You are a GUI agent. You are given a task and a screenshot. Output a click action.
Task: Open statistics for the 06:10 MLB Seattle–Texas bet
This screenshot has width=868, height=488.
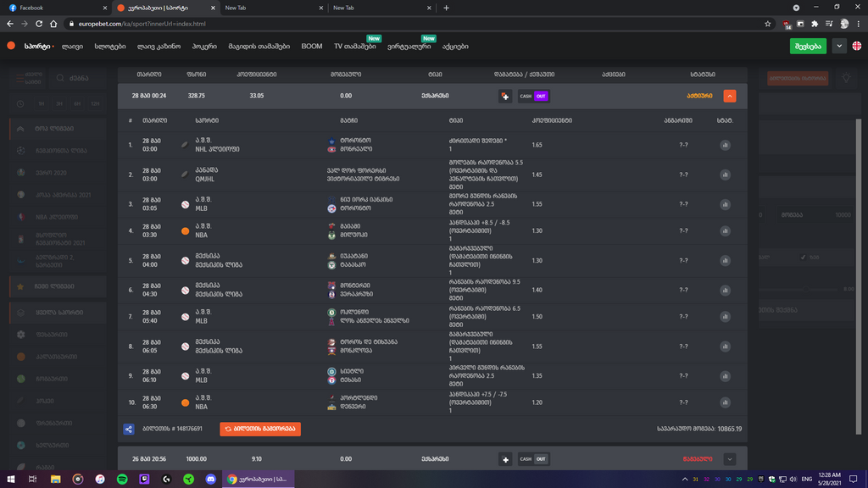click(725, 375)
